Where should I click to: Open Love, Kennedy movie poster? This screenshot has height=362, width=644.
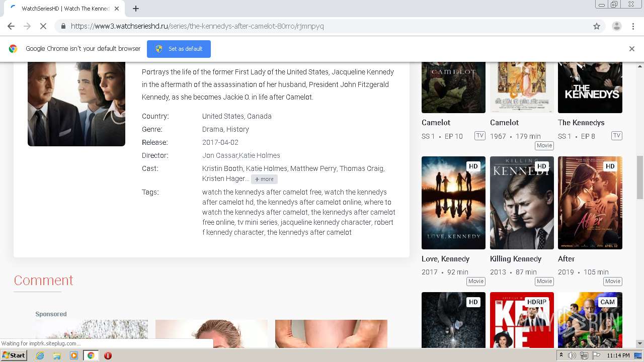453,203
